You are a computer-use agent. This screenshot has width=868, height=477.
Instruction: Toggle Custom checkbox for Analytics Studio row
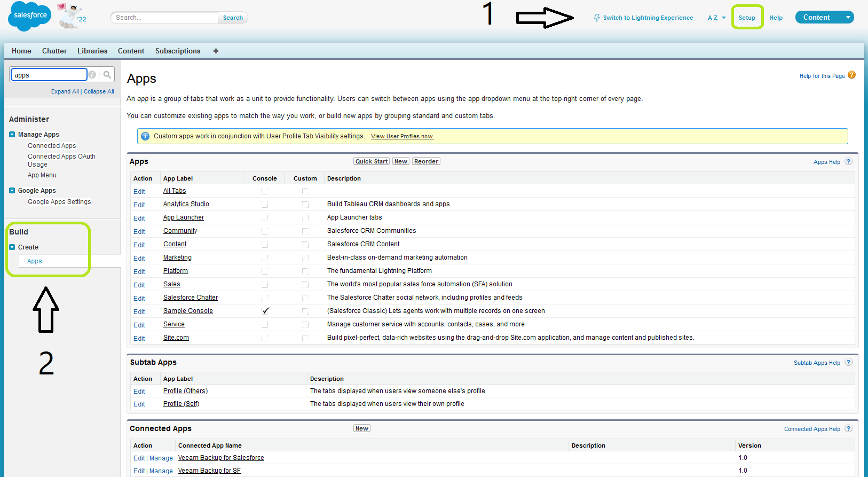pos(305,205)
